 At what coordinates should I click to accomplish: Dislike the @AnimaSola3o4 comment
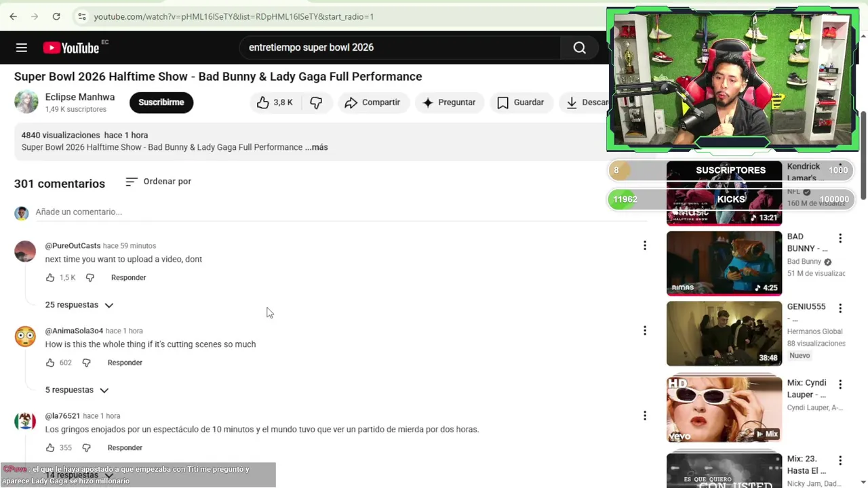(86, 363)
